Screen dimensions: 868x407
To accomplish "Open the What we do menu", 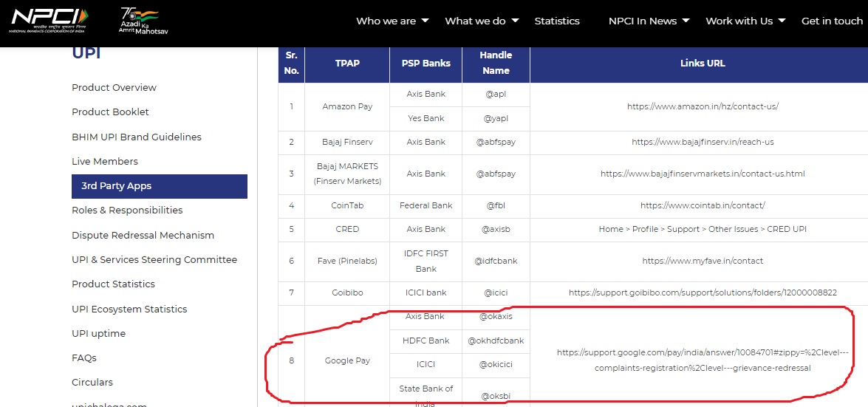I will point(475,21).
